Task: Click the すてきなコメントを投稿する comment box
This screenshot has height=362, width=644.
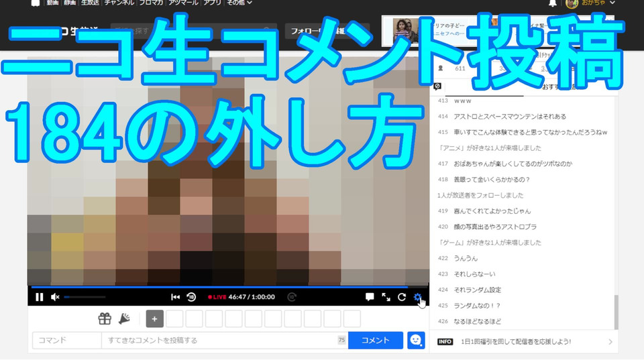Action: 225,341
